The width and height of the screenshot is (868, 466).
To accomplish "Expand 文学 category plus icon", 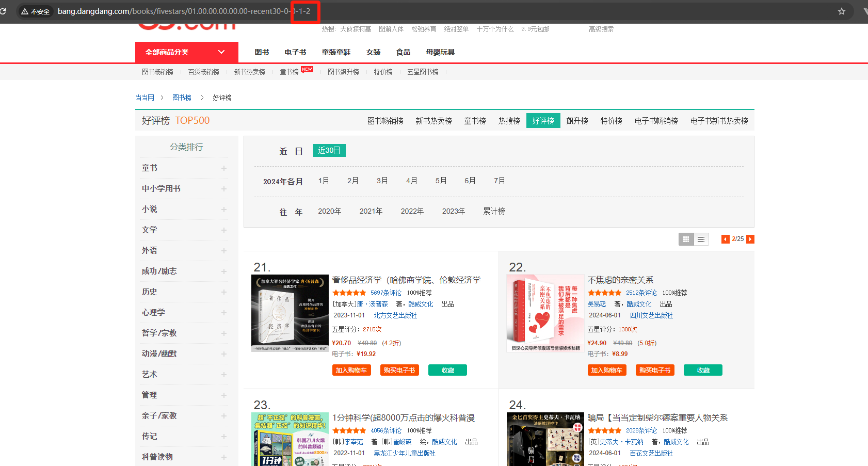I will [x=224, y=230].
